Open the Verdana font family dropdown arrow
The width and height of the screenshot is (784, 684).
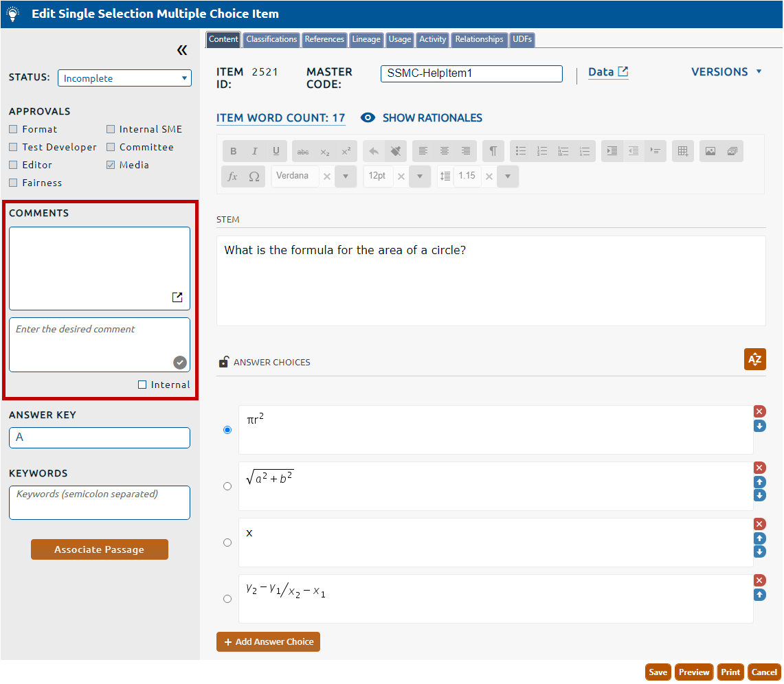click(x=346, y=176)
